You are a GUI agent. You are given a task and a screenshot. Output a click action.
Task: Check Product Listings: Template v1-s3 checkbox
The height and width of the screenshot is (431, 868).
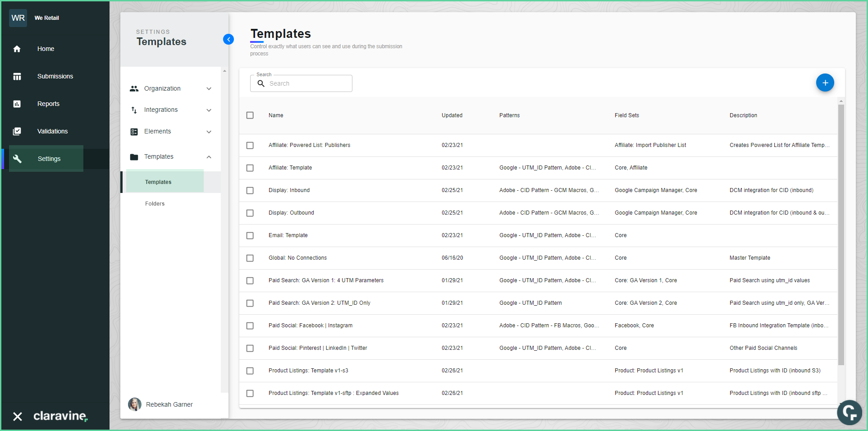(250, 371)
